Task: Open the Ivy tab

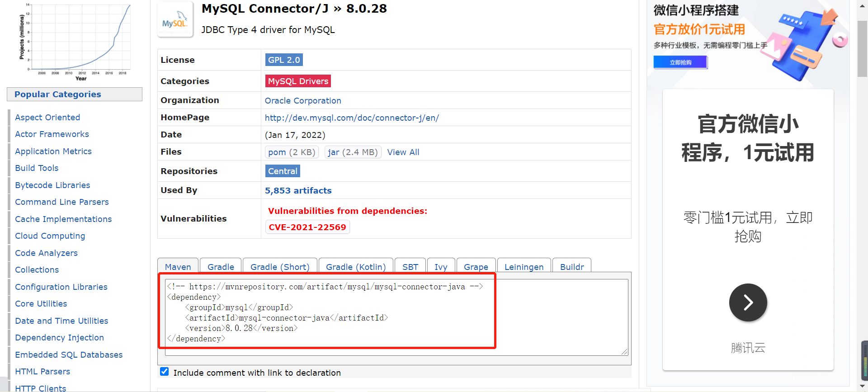Action: coord(441,267)
